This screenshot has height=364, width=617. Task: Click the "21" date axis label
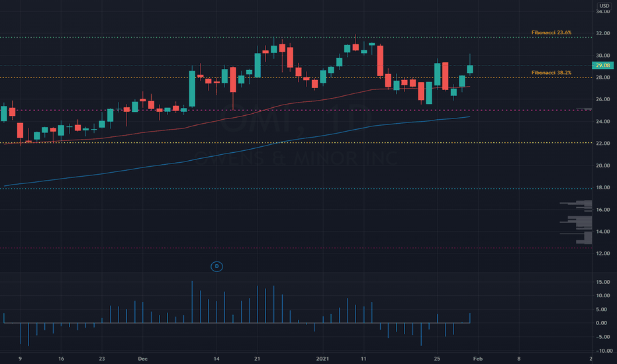[x=258, y=359]
